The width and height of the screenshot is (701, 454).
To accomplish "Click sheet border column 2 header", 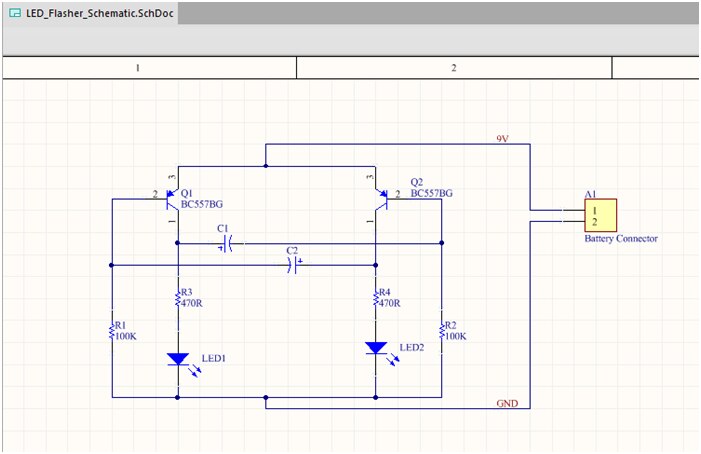I will (454, 68).
